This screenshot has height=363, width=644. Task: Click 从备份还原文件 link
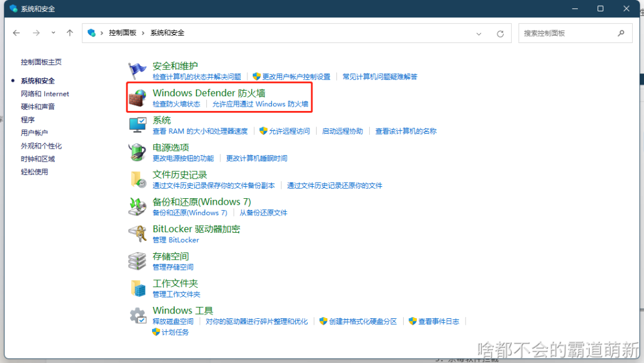tap(264, 213)
